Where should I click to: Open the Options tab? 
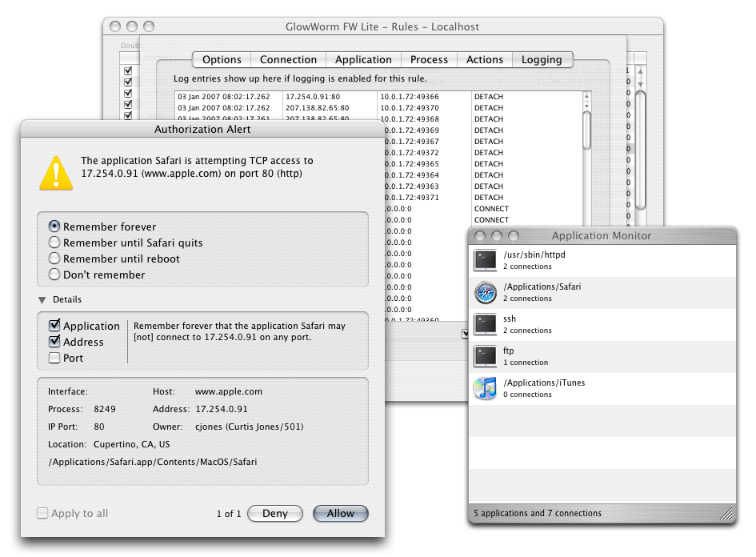coord(222,60)
